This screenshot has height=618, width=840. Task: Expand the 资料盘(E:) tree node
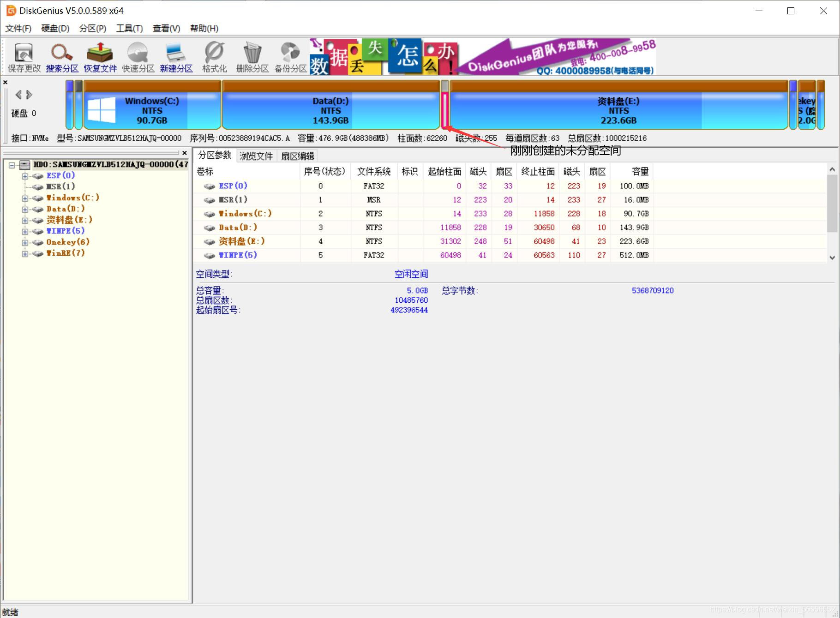click(x=25, y=220)
